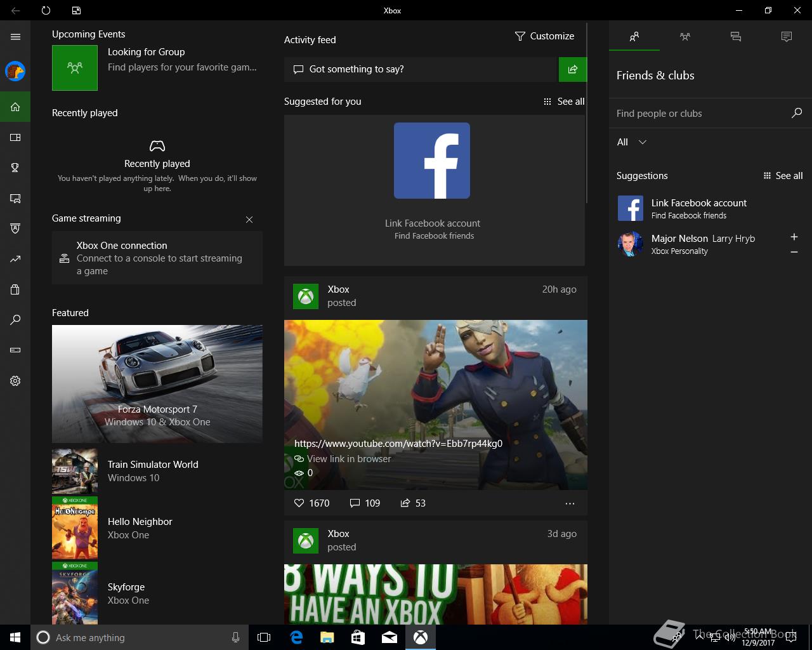Open Achievements trophy icon
The height and width of the screenshot is (650, 812).
(15, 168)
